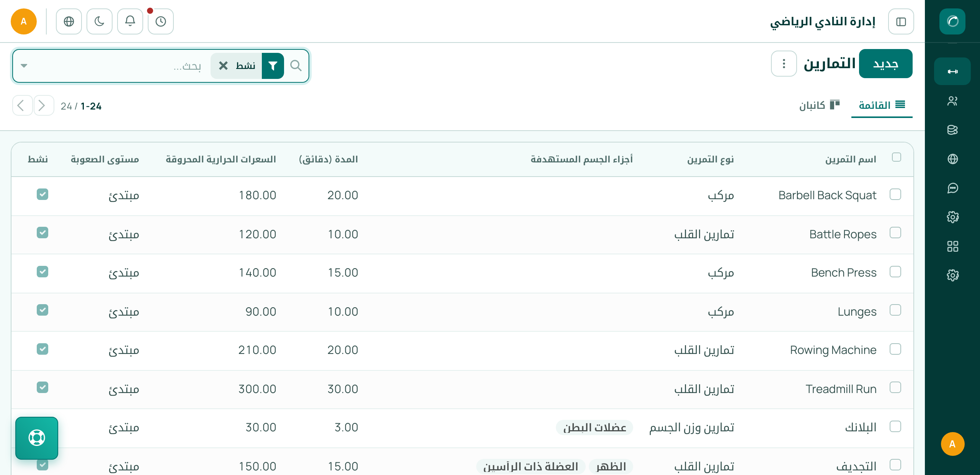Expand the search options dropdown arrow
Image resolution: width=980 pixels, height=475 pixels.
point(24,66)
